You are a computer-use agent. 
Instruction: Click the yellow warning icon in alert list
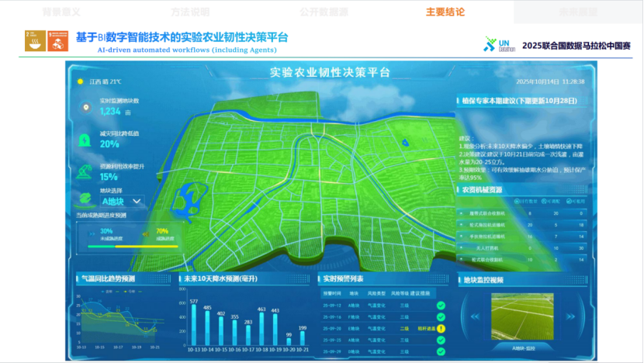(440, 328)
